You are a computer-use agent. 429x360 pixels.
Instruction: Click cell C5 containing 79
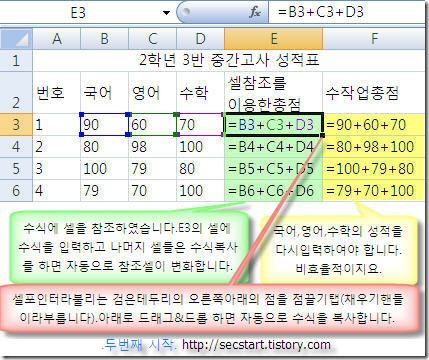click(152, 169)
